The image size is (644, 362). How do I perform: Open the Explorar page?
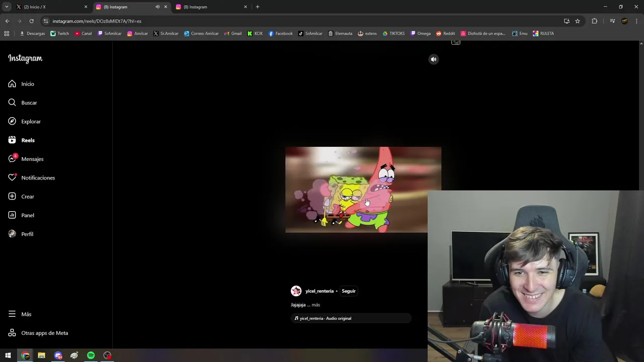point(24,121)
